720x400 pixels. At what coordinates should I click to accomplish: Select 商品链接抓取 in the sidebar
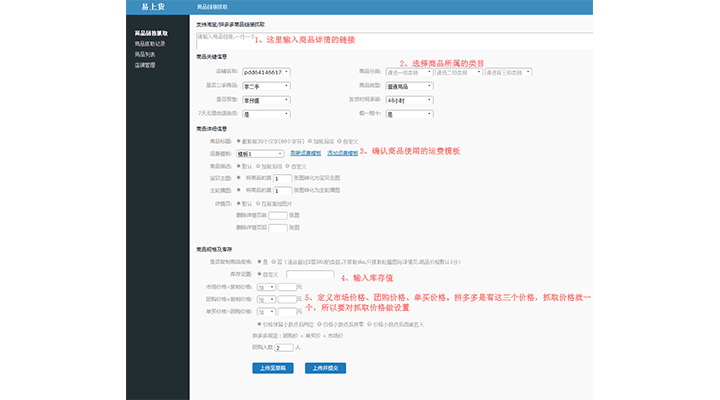151,33
